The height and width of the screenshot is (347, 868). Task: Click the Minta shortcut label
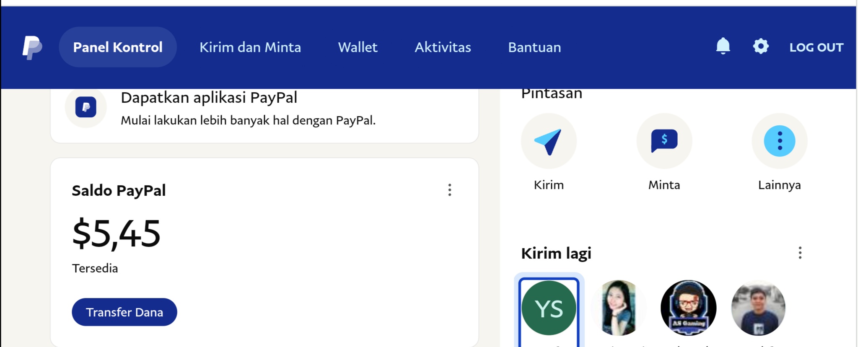pos(664,185)
